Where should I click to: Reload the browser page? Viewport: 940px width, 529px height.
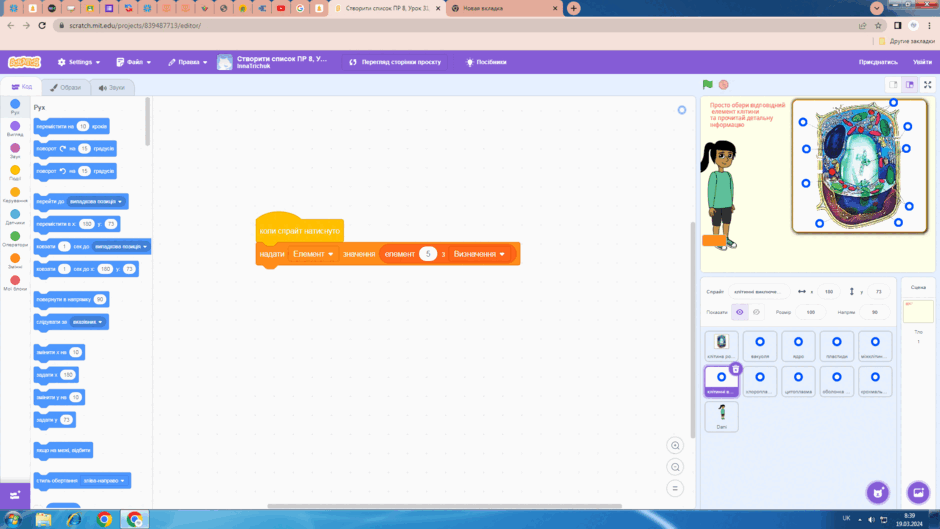click(x=42, y=25)
